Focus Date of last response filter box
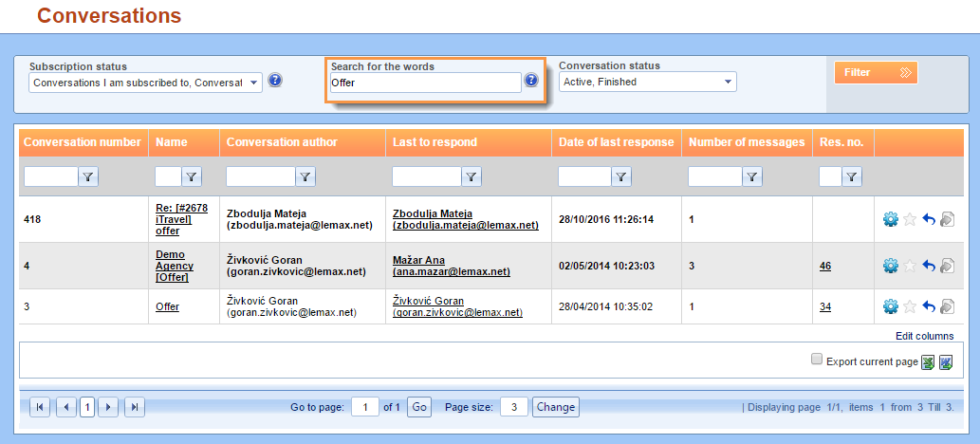The image size is (980, 444). click(x=584, y=177)
